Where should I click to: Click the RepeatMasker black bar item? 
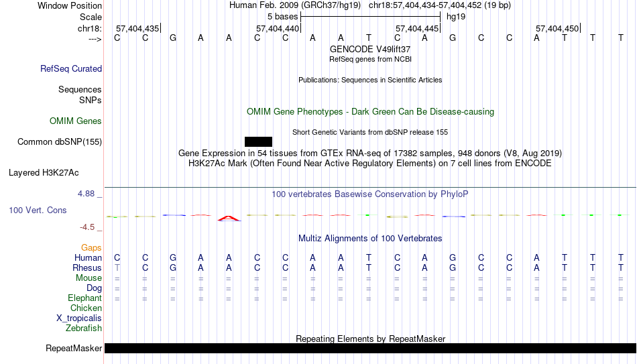[370, 348]
